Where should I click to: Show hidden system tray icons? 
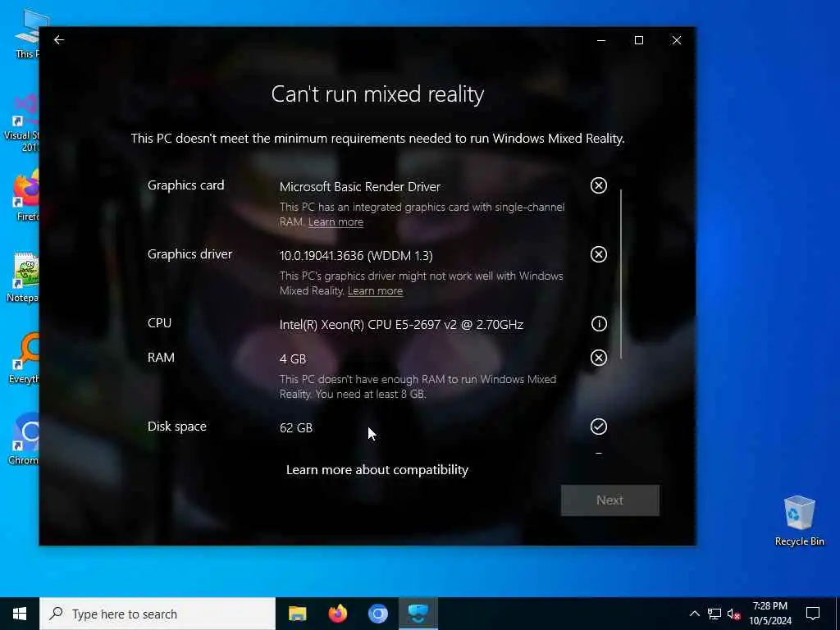[x=694, y=614]
